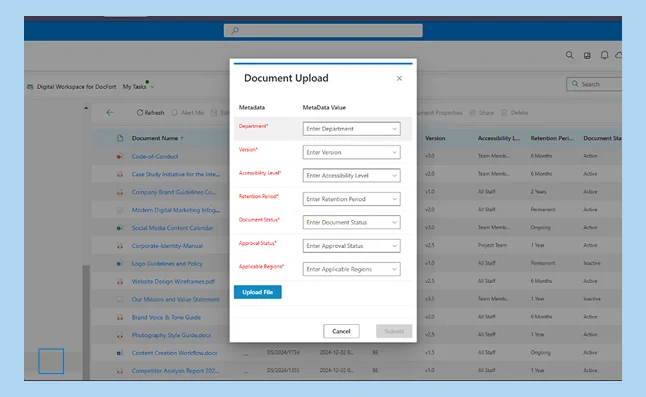Click the back arrow icon
This screenshot has width=646, height=397.
pos(110,112)
